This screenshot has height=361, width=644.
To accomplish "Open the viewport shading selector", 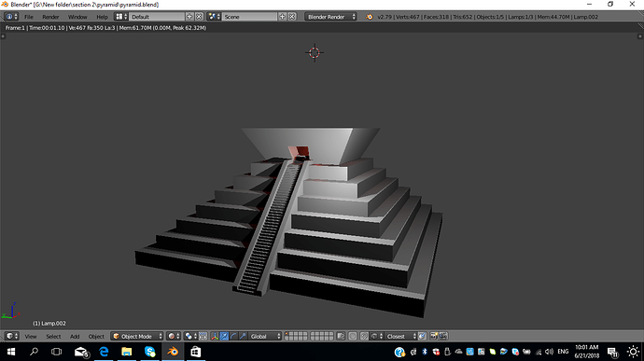I will click(x=174, y=336).
